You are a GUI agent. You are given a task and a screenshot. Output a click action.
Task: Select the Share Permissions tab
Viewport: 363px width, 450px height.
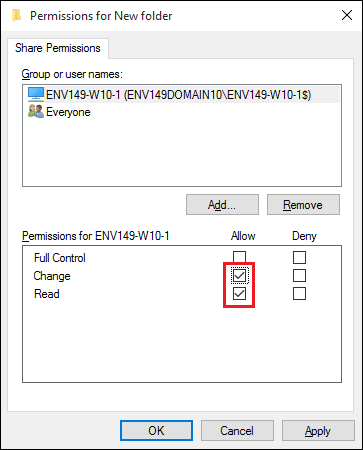coord(58,48)
